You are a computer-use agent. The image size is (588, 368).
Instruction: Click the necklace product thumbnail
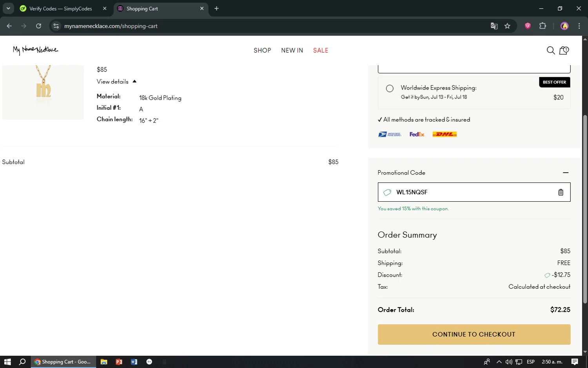click(43, 92)
